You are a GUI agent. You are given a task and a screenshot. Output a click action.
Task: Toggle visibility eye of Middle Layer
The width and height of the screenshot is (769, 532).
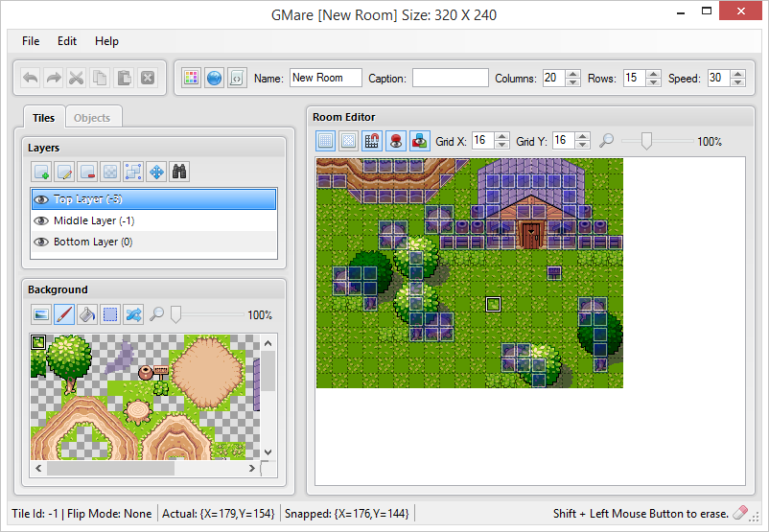click(x=41, y=220)
